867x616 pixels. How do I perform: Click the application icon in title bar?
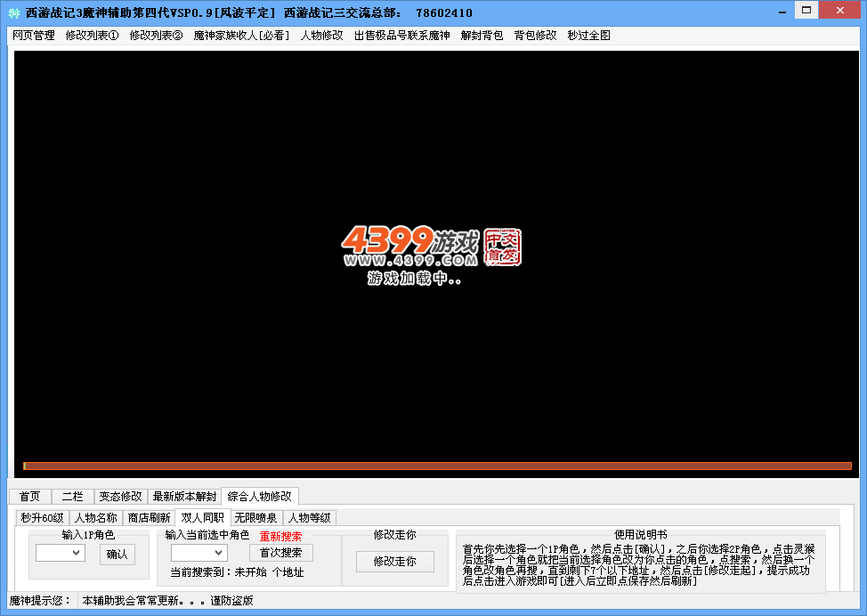click(x=14, y=12)
